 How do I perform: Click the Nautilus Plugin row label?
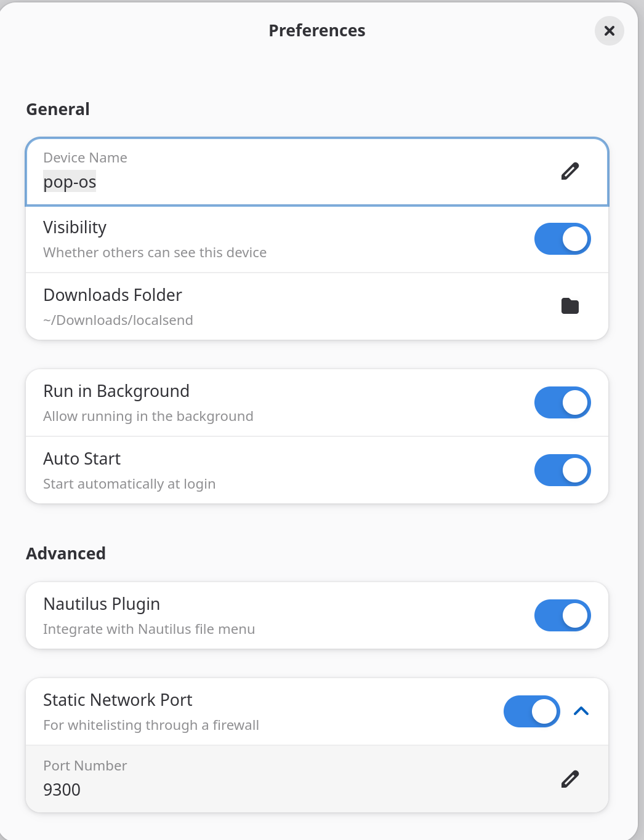102,604
